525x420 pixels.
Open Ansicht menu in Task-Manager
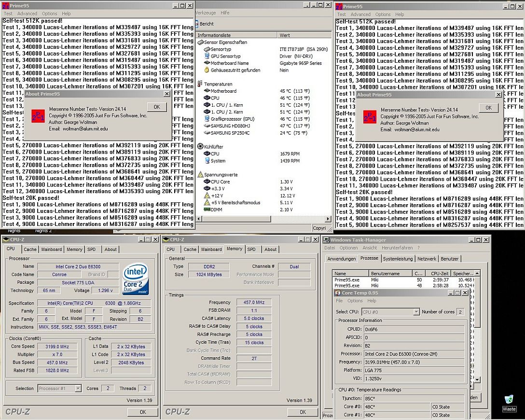point(370,248)
